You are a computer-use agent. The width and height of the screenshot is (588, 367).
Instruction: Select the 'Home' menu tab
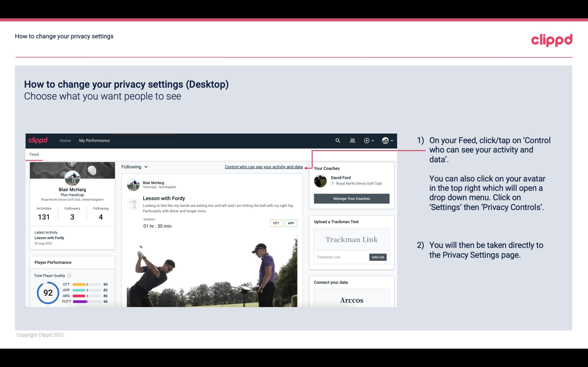click(65, 140)
